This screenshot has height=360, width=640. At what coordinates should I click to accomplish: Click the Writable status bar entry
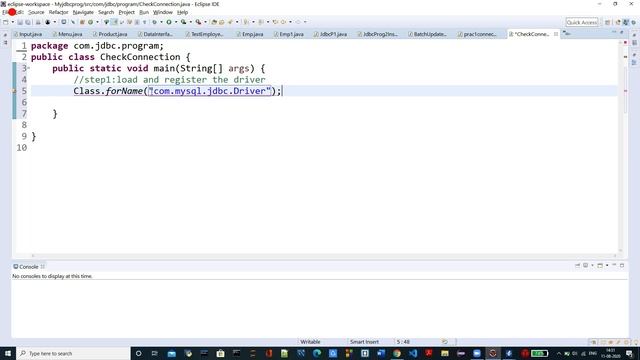[x=310, y=342]
